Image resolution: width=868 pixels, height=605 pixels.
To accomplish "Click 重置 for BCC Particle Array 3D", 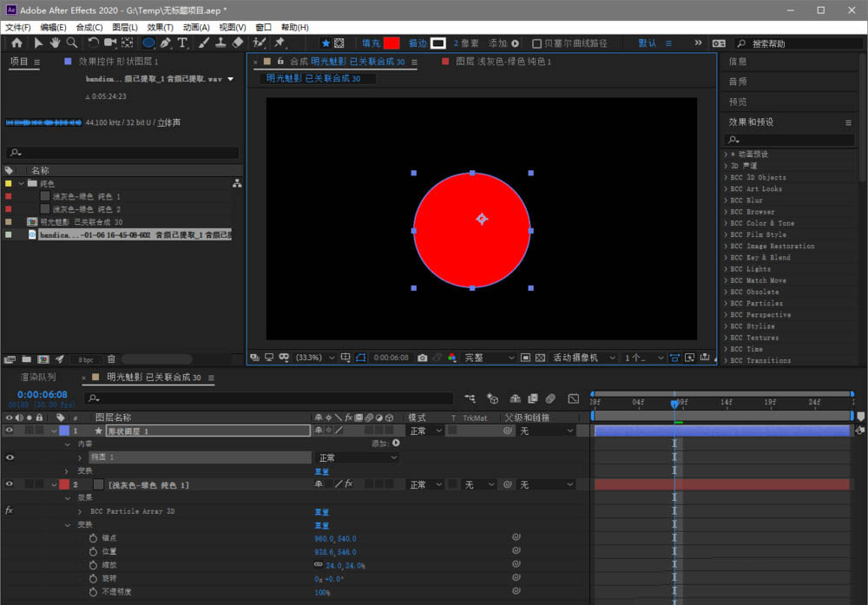I will coord(321,512).
